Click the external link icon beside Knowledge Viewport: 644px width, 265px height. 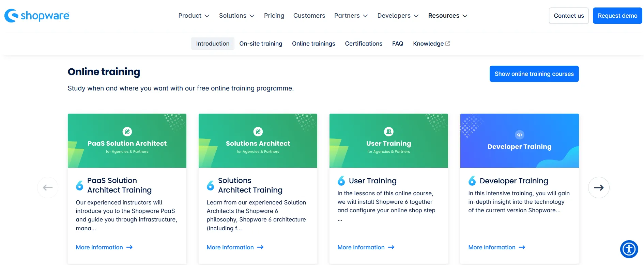point(448,44)
